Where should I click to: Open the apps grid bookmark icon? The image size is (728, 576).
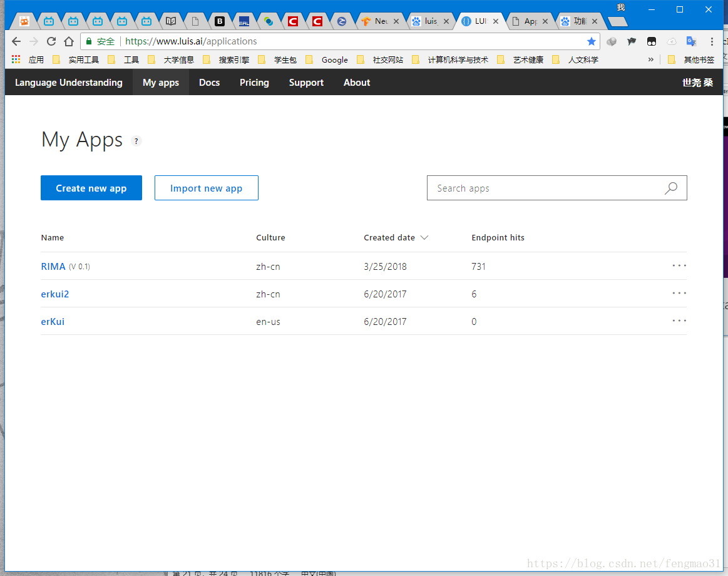click(16, 59)
